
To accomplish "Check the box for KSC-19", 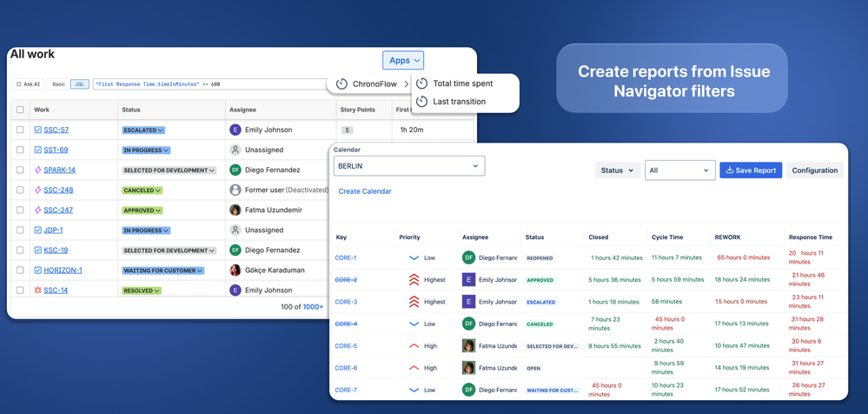I will coord(21,250).
